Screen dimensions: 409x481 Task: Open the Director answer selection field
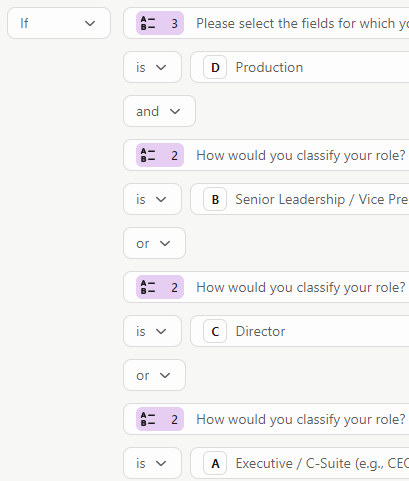pyautogui.click(x=300, y=331)
